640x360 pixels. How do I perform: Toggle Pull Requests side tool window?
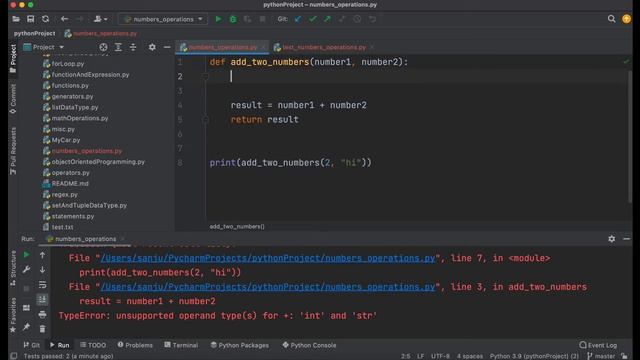click(13, 151)
